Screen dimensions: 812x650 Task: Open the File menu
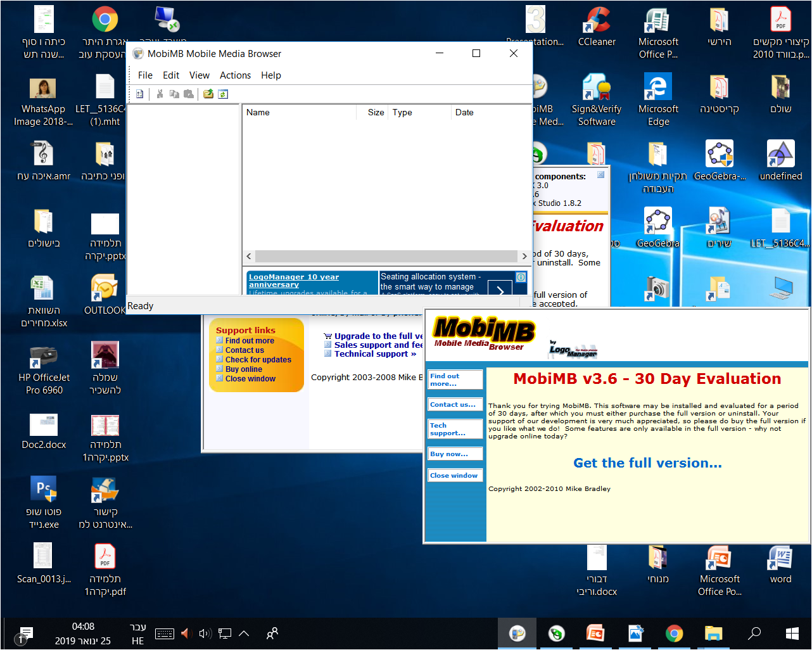145,75
